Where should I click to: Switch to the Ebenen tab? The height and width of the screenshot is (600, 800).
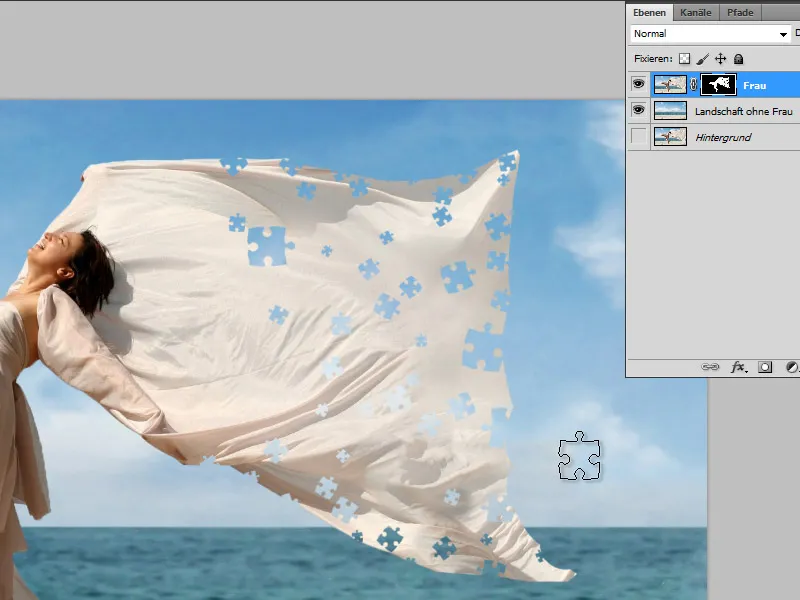[649, 13]
